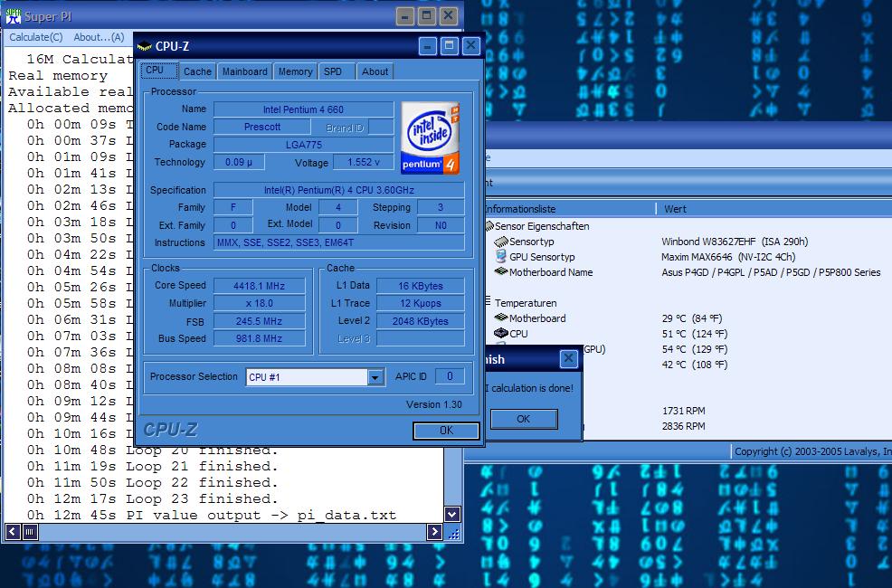The height and width of the screenshot is (588, 892).
Task: Click the L1 Trace value 12 Kµops
Action: click(421, 303)
